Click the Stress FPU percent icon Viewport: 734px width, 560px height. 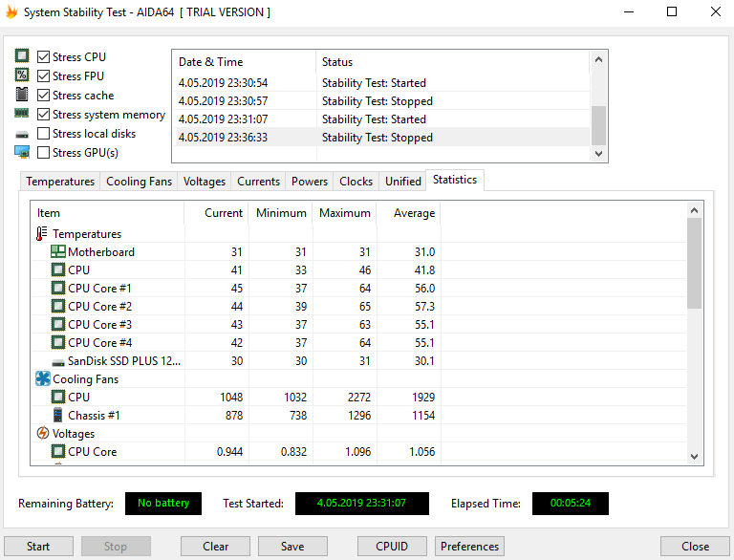pos(22,75)
